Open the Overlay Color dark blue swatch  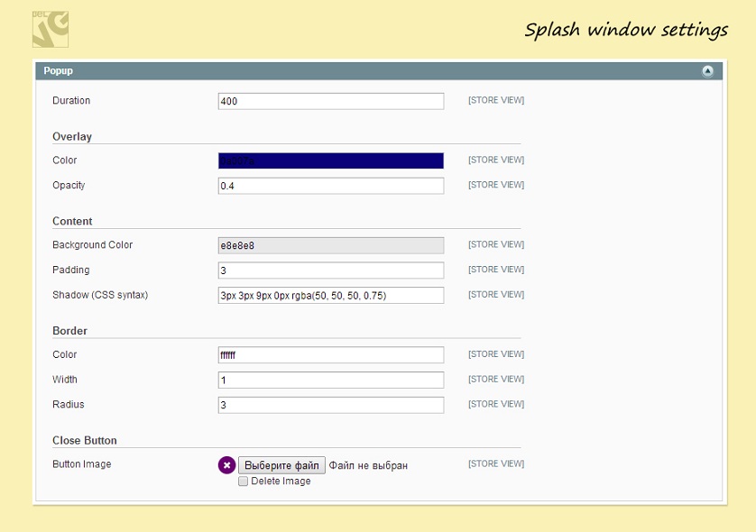(331, 161)
